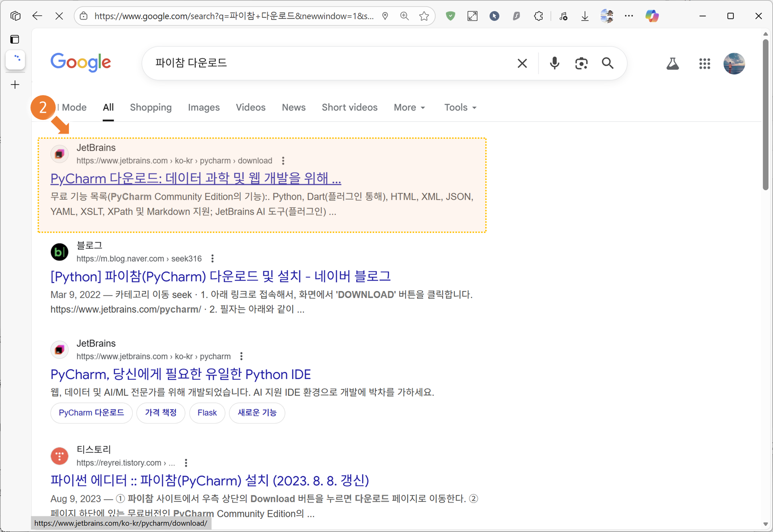Open the Extensions puzzle icon

pyautogui.click(x=538, y=16)
